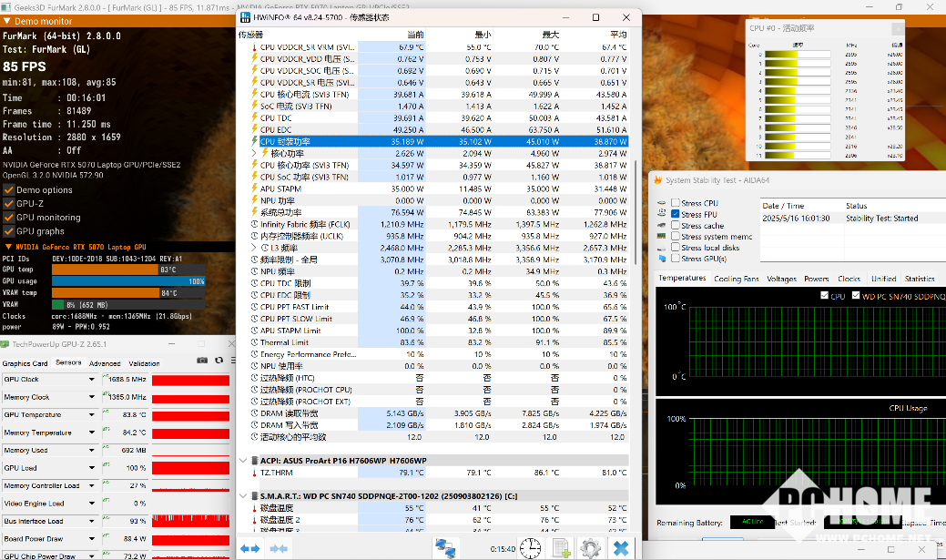The height and width of the screenshot is (560, 946).
Task: Click the 当前 column header in HWiNFO
Action: click(x=415, y=35)
